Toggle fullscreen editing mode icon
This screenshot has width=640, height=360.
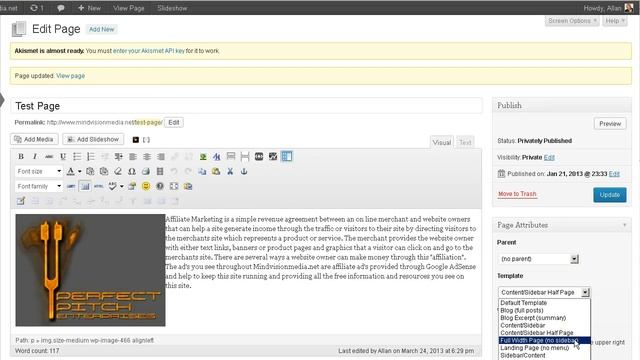click(174, 187)
